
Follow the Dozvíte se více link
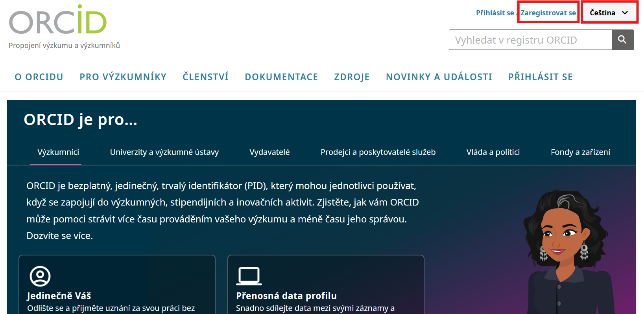[60, 236]
